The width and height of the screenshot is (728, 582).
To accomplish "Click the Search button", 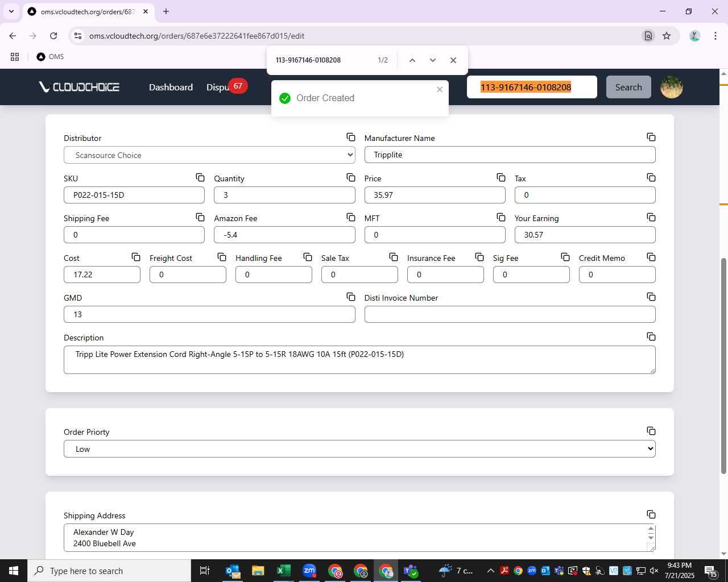I will pyautogui.click(x=628, y=87).
